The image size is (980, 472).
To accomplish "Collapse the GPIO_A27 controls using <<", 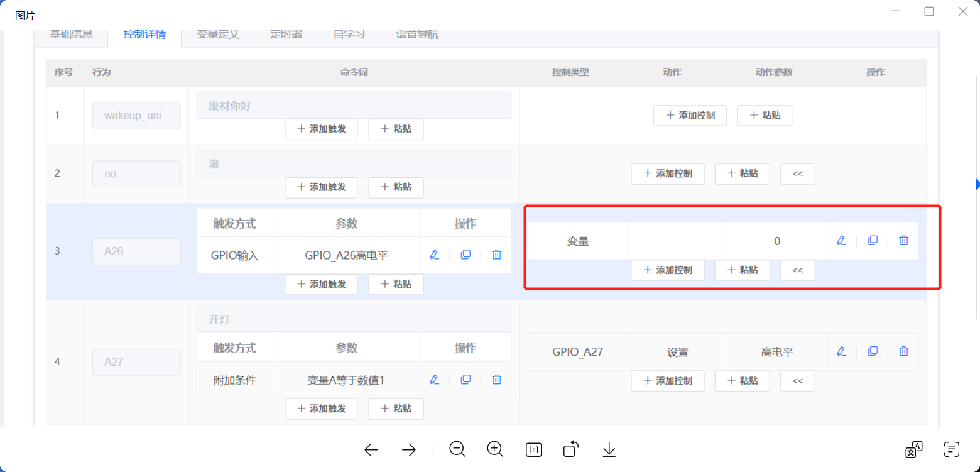I will 797,381.
